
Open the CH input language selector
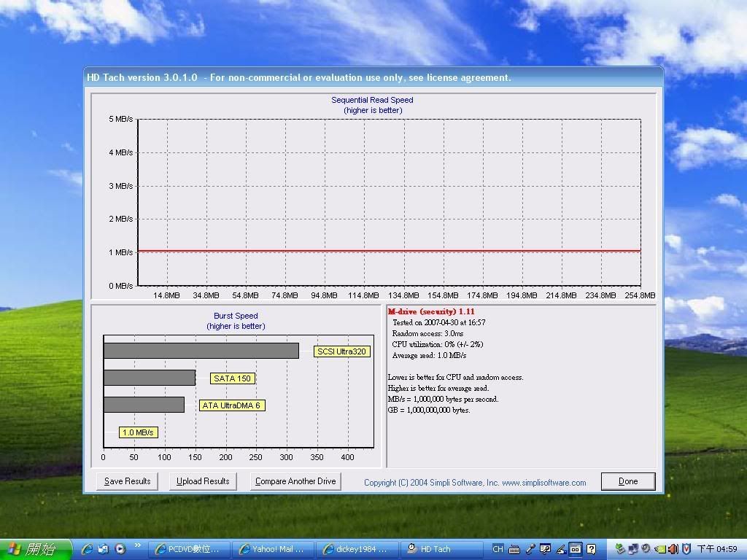[x=498, y=549]
